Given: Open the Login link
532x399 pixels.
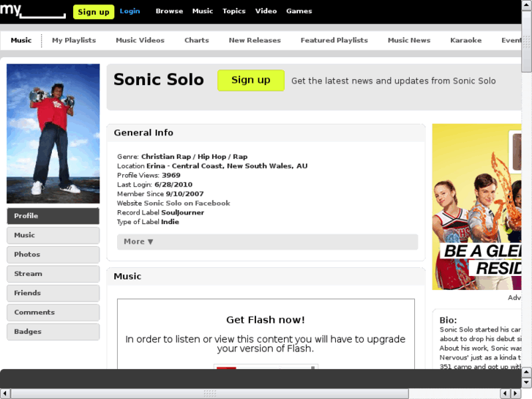Looking at the screenshot, I should tap(130, 11).
